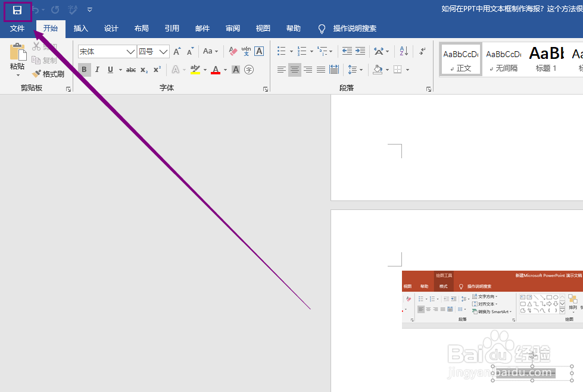Toggle character shading

pyautogui.click(x=236, y=70)
